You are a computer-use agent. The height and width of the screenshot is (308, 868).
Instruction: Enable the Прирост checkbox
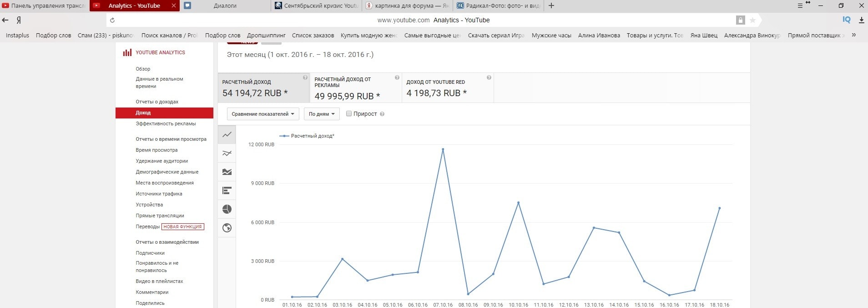[349, 114]
